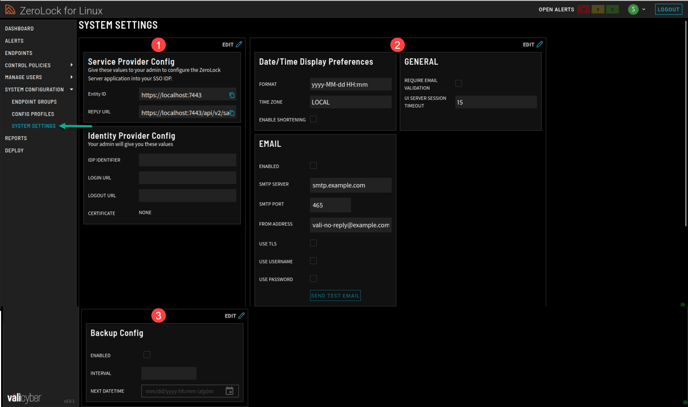Click the date Format field yyyy-MM-dd HH:mm
Screen dimensions: 688x407
coord(351,84)
